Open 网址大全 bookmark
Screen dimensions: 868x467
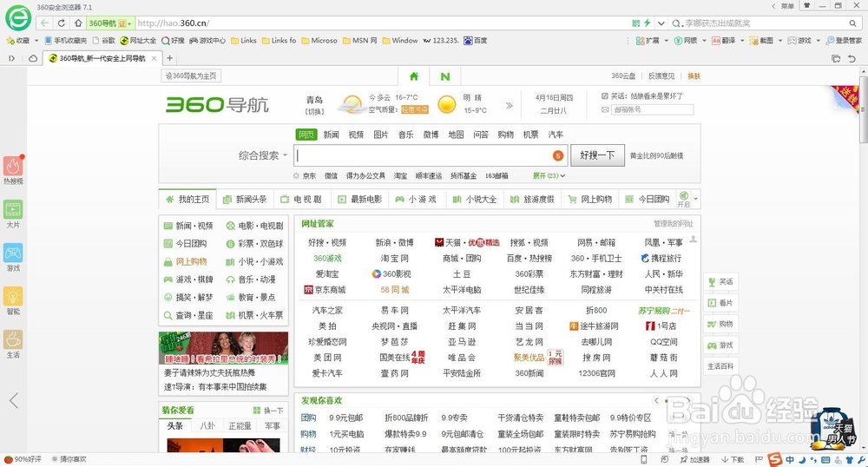pyautogui.click(x=138, y=41)
